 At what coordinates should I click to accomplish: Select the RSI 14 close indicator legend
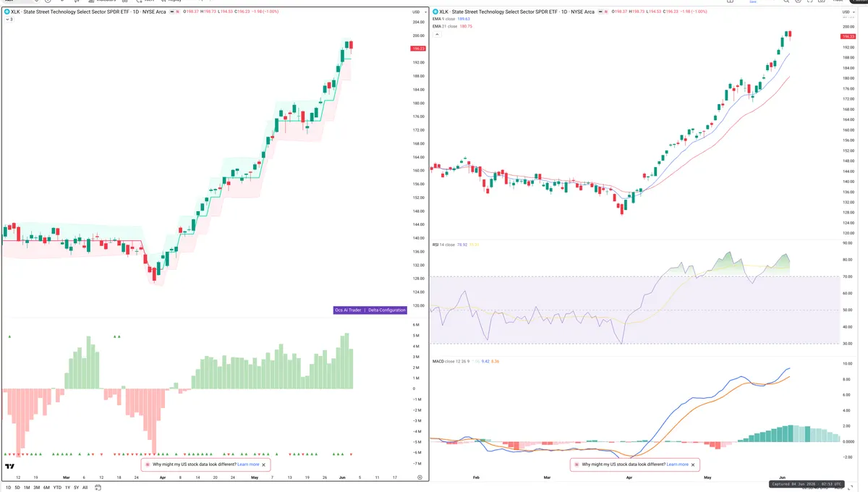click(x=443, y=245)
